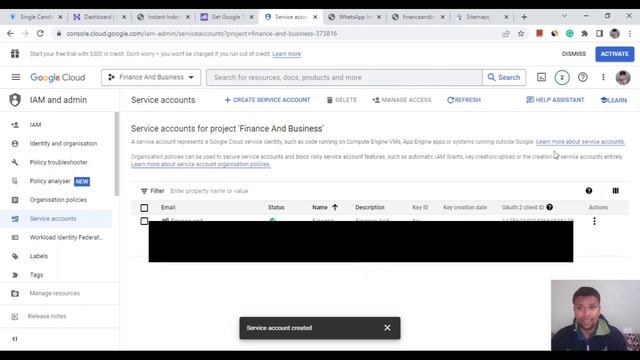This screenshot has height=360, width=640.
Task: Click the sidebar vertical scrollbar
Action: click(117, 154)
